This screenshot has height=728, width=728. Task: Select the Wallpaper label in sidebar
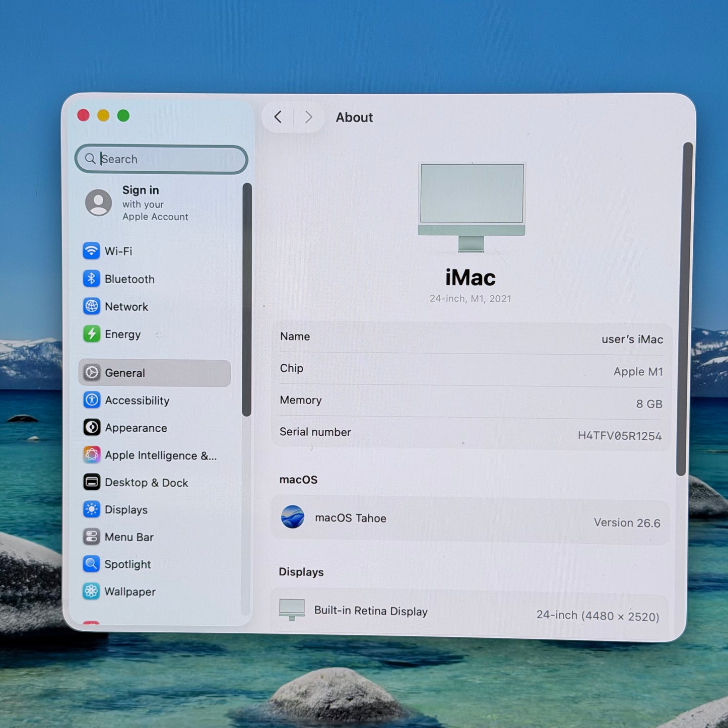pos(130,592)
